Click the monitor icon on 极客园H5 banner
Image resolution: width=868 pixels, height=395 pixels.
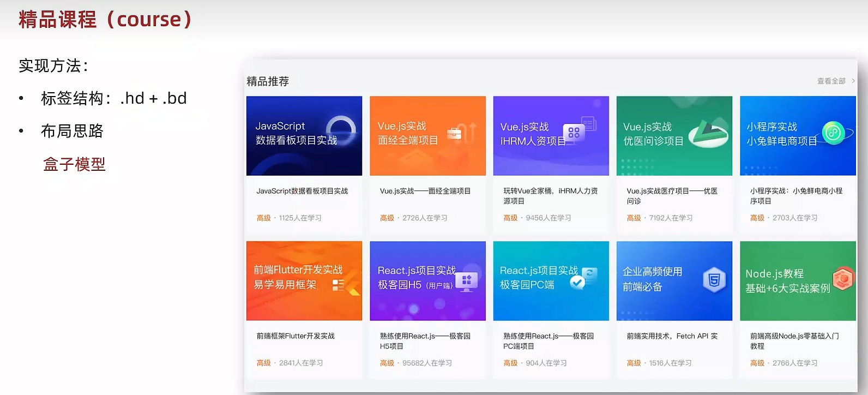tap(466, 282)
